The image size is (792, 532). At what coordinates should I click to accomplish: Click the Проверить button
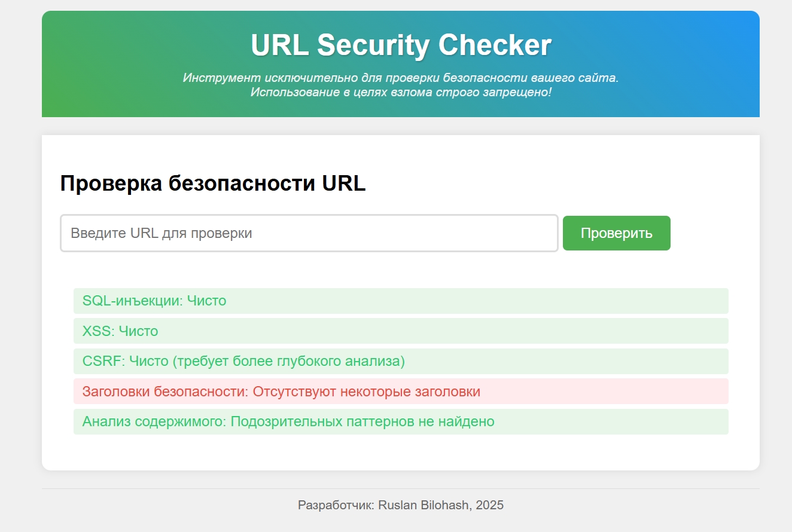click(x=616, y=233)
